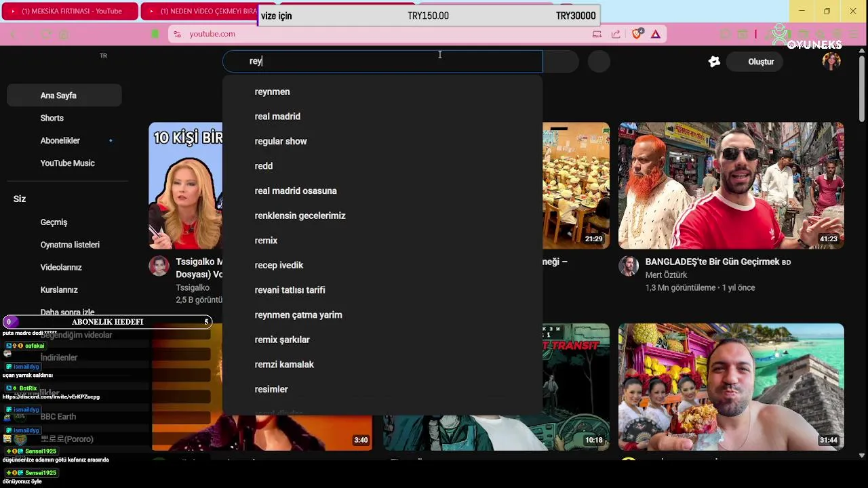The width and height of the screenshot is (868, 488).
Task: Open Geçmiş history in sidebar
Action: (x=64, y=222)
